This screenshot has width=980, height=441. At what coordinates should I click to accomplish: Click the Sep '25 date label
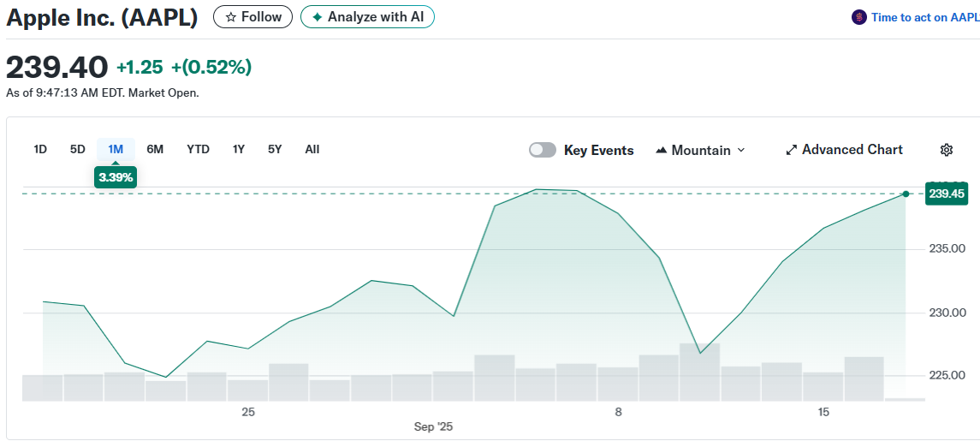433,426
